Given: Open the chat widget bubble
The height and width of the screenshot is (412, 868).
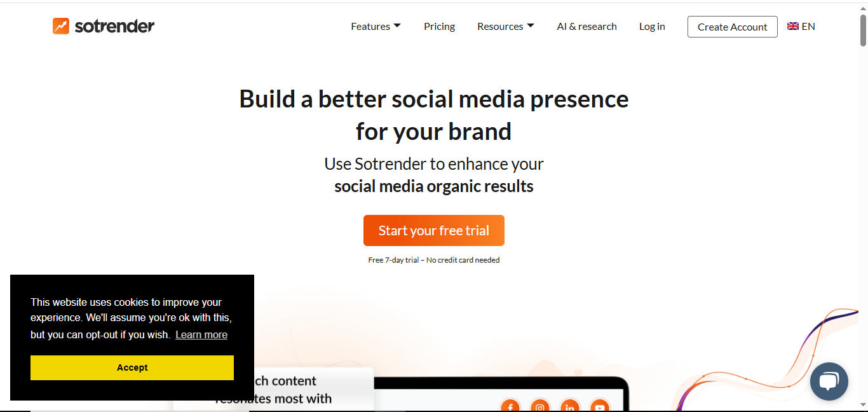Looking at the screenshot, I should pos(829,381).
